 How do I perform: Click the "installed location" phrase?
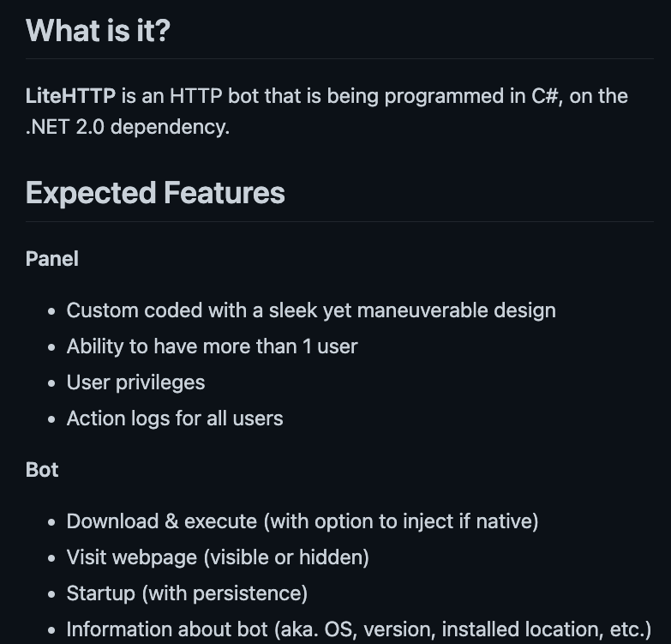(x=515, y=629)
